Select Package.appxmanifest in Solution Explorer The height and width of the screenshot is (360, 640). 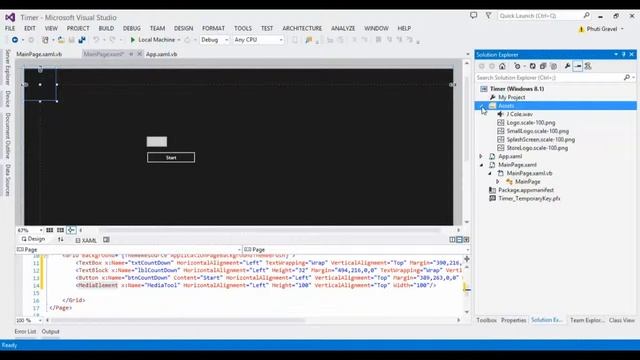[x=526, y=190]
